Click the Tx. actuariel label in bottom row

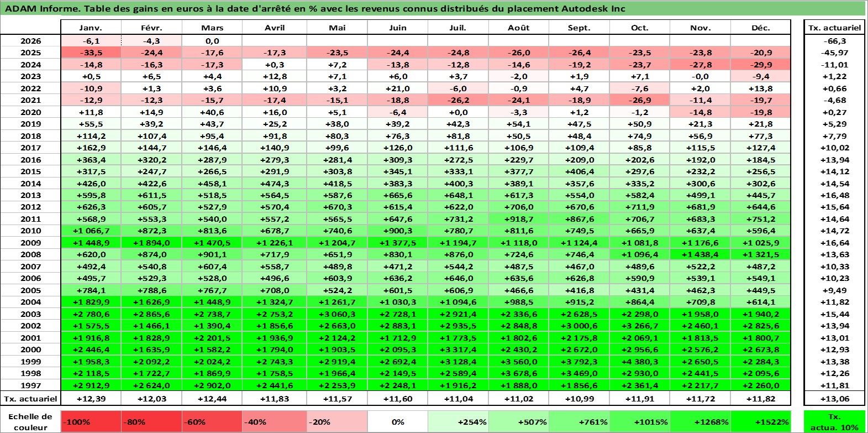(x=31, y=399)
